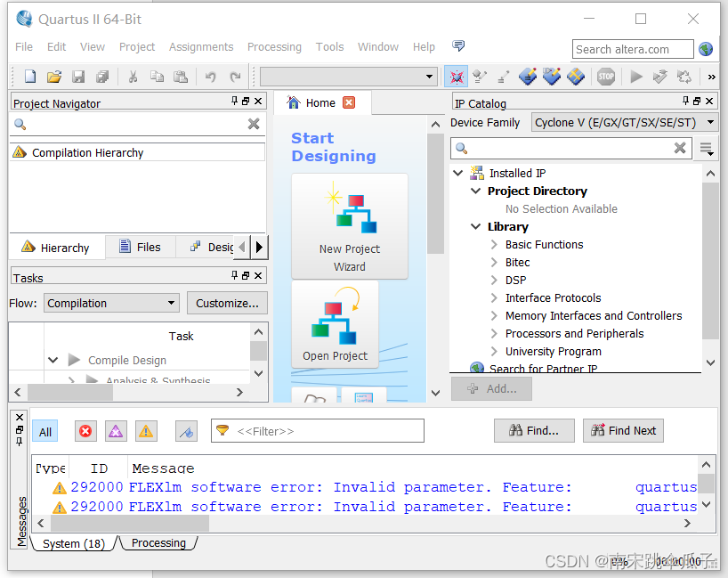Click the Save disk icon
The width and height of the screenshot is (728, 578).
[x=78, y=77]
